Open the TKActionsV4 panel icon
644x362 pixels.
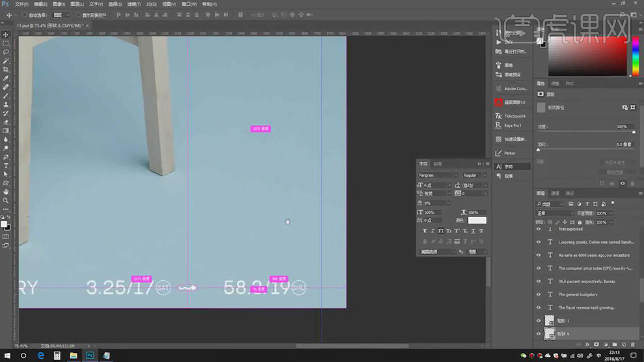click(498, 116)
